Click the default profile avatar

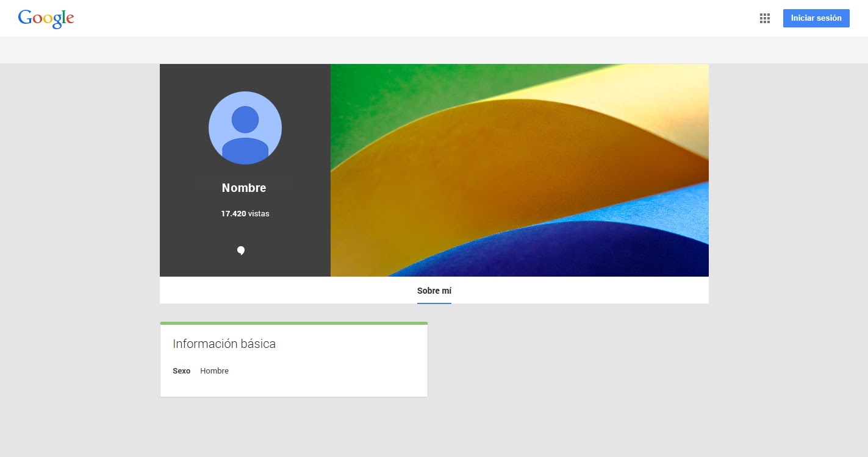245,128
